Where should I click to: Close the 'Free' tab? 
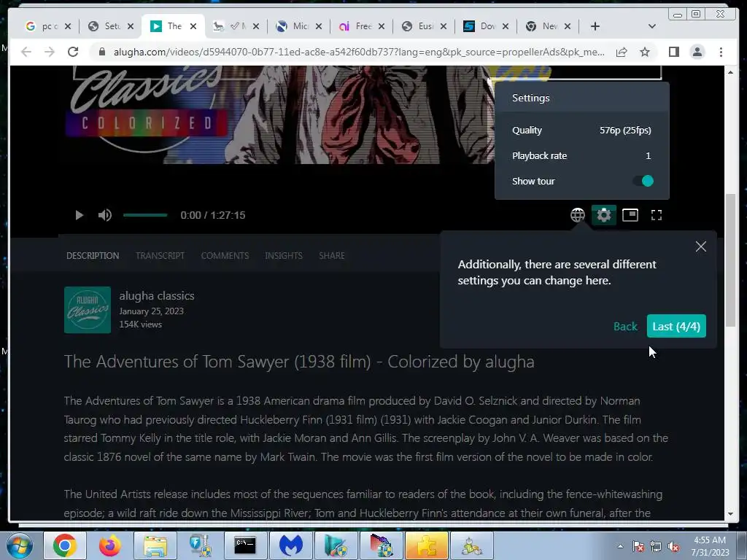381,26
